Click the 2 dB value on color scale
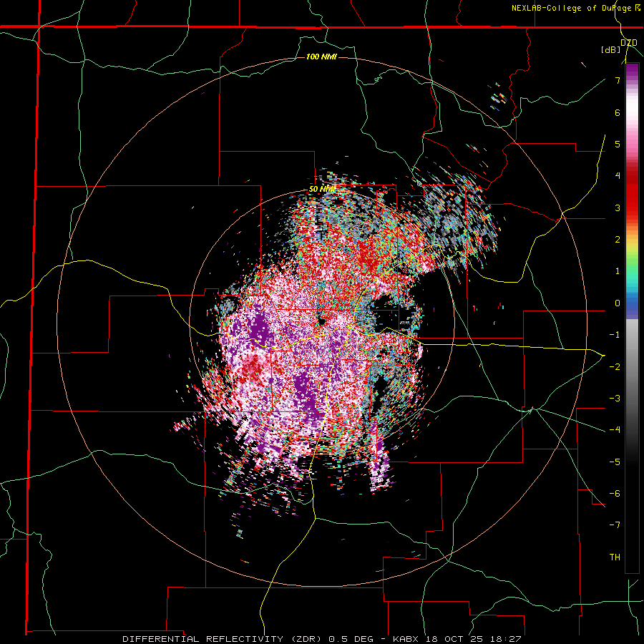Viewport: 644px width, 644px height. coord(618,240)
